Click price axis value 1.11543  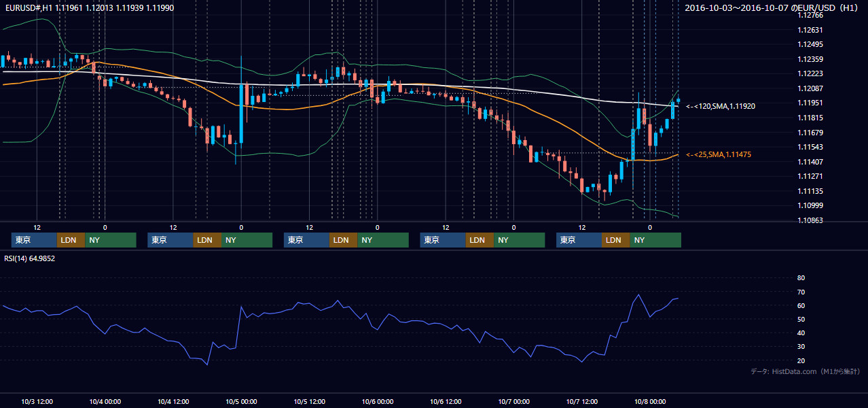[810, 147]
